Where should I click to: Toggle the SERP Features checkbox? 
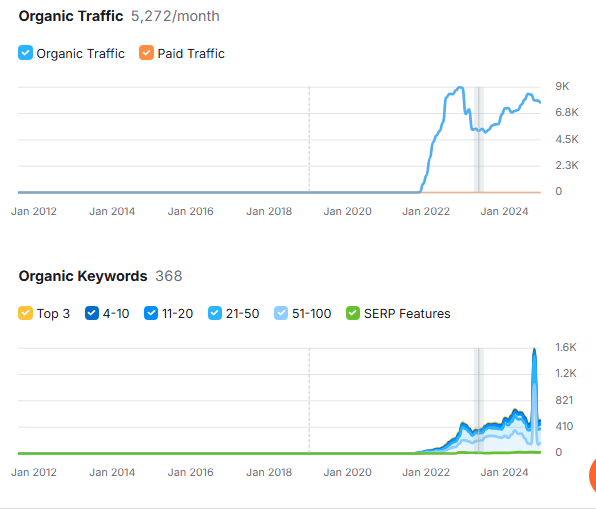click(x=353, y=313)
